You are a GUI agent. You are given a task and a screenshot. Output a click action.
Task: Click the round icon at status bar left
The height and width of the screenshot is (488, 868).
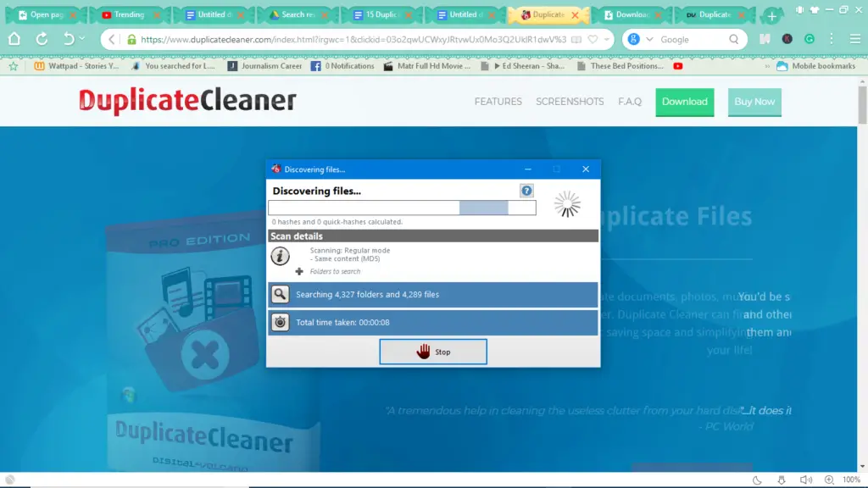coord(10,480)
